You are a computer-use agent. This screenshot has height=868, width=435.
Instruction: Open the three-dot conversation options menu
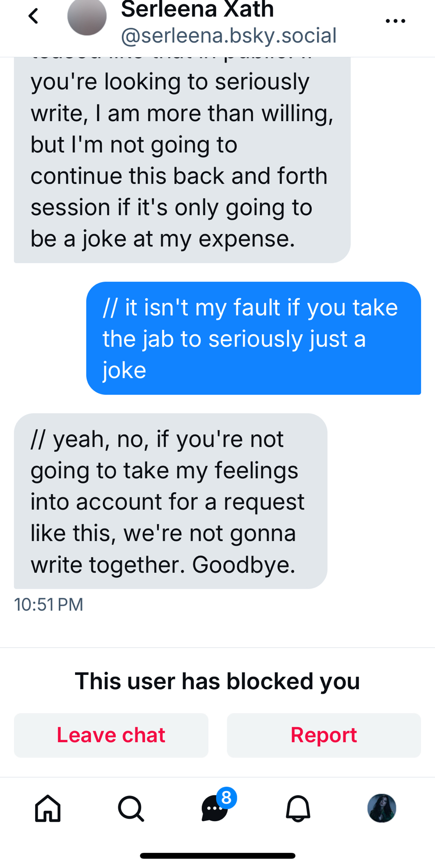(395, 20)
